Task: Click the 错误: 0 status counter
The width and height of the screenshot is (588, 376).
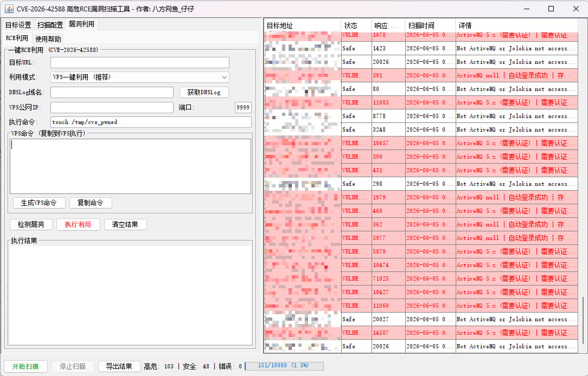Action: [x=230, y=366]
